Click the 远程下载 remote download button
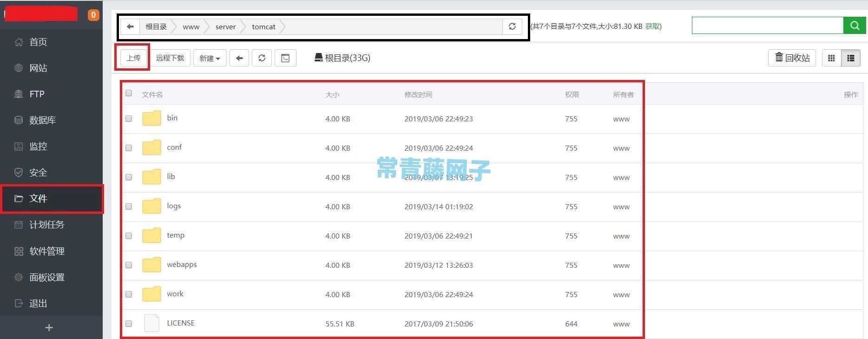 (x=170, y=58)
